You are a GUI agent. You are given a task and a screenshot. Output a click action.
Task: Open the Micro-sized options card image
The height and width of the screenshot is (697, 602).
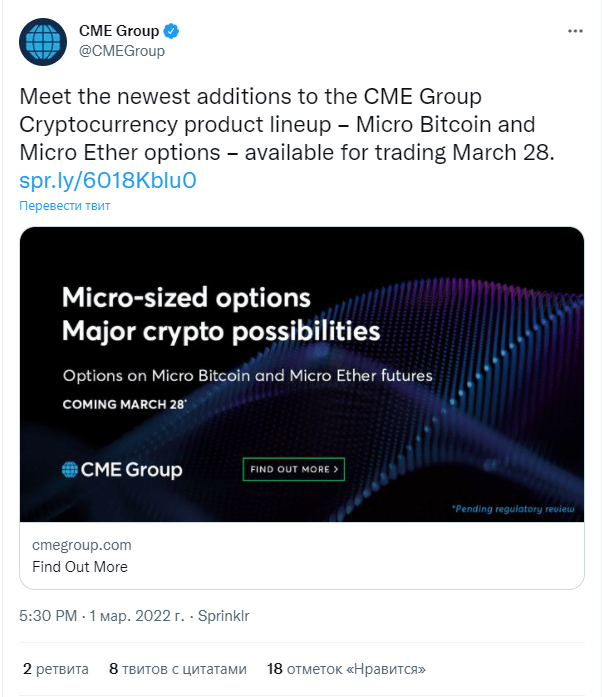click(x=302, y=374)
